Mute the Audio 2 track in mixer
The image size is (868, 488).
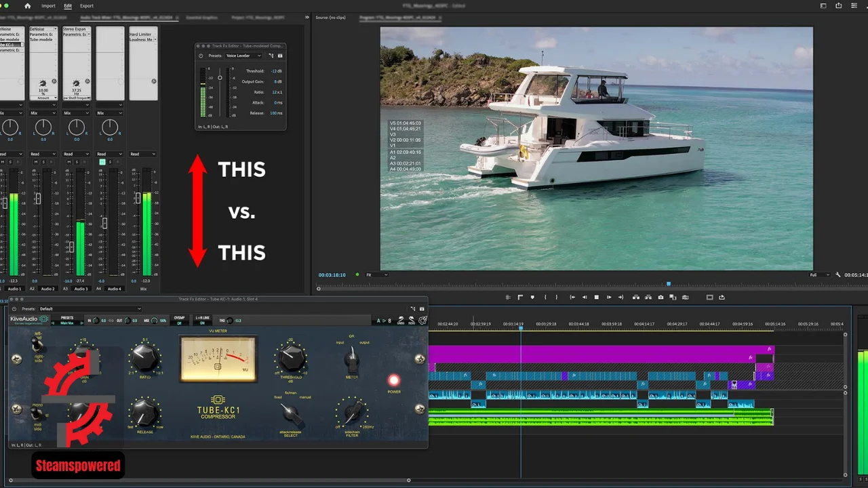tap(36, 162)
